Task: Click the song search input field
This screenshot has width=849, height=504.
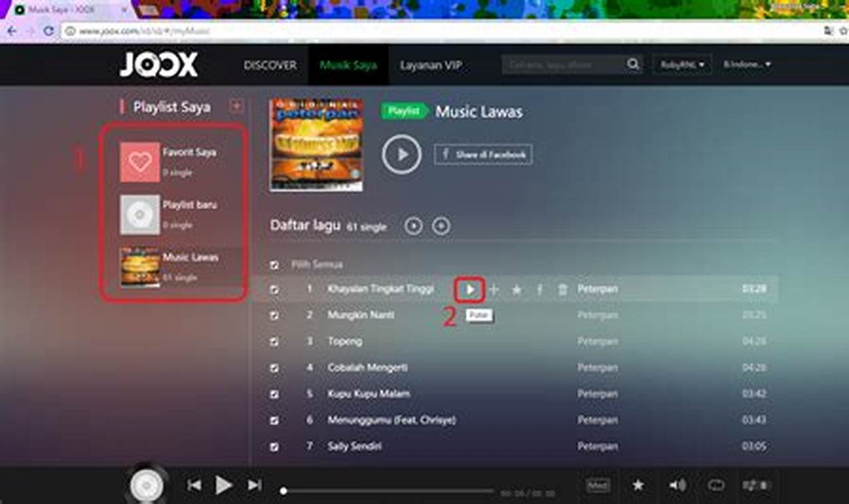Action: pos(564,64)
